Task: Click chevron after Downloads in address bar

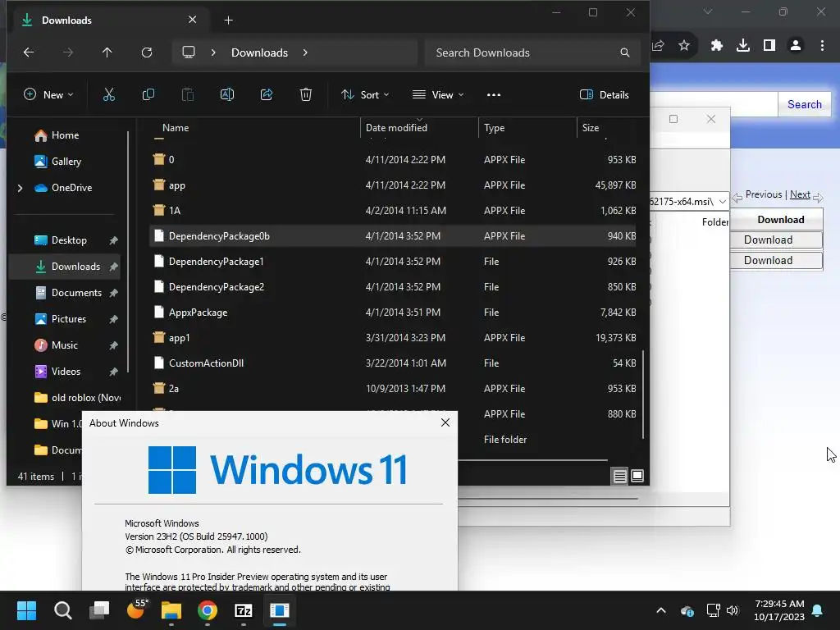Action: coord(305,52)
